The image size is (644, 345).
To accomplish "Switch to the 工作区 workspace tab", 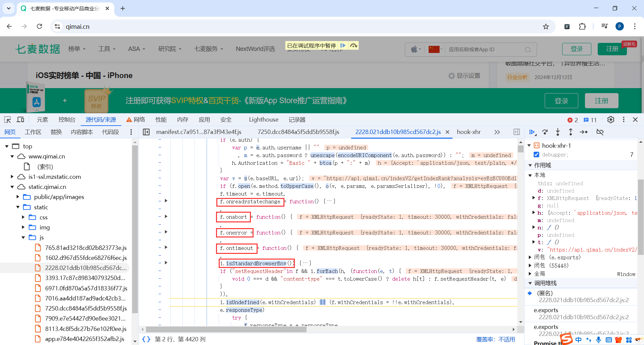I will (33, 132).
